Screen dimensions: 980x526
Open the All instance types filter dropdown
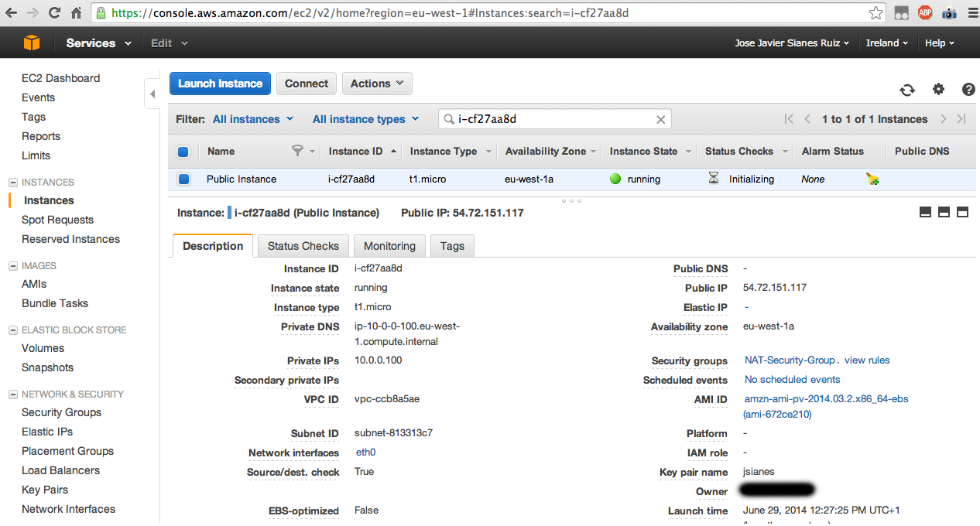pyautogui.click(x=365, y=119)
